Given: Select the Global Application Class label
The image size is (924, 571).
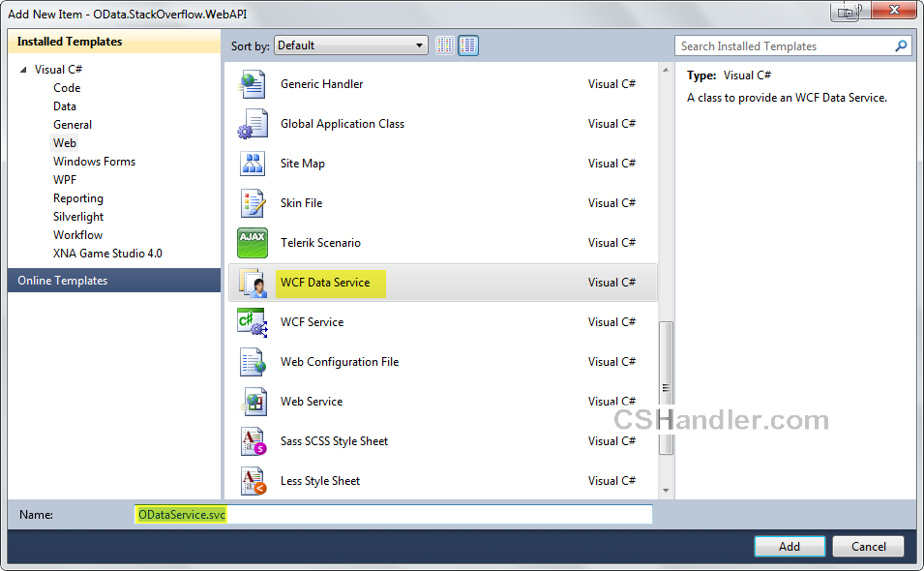Looking at the screenshot, I should (343, 124).
